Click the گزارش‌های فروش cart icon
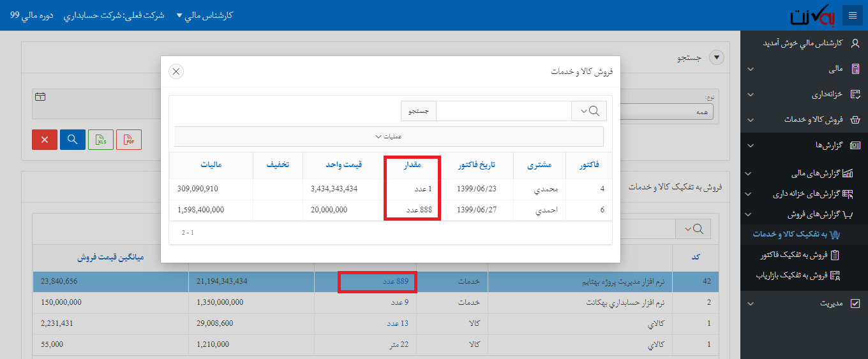Screen dimensions: 868x359 pyautogui.click(x=848, y=214)
